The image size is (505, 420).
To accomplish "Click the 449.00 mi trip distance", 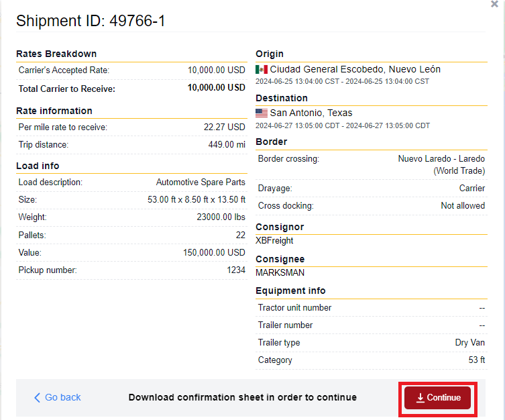I will (227, 145).
